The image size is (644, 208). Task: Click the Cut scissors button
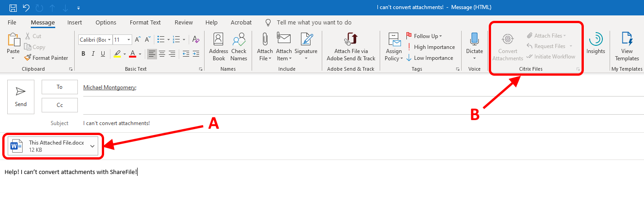click(33, 36)
